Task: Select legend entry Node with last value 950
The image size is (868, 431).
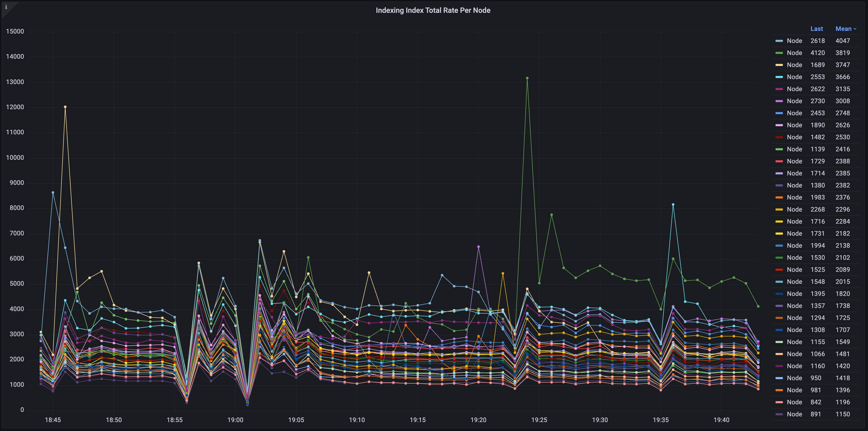Action: point(794,378)
